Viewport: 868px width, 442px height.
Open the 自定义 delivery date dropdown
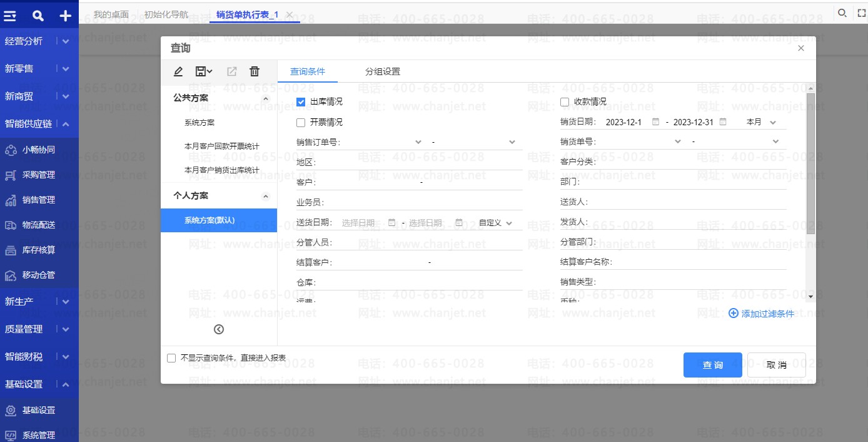pyautogui.click(x=495, y=223)
